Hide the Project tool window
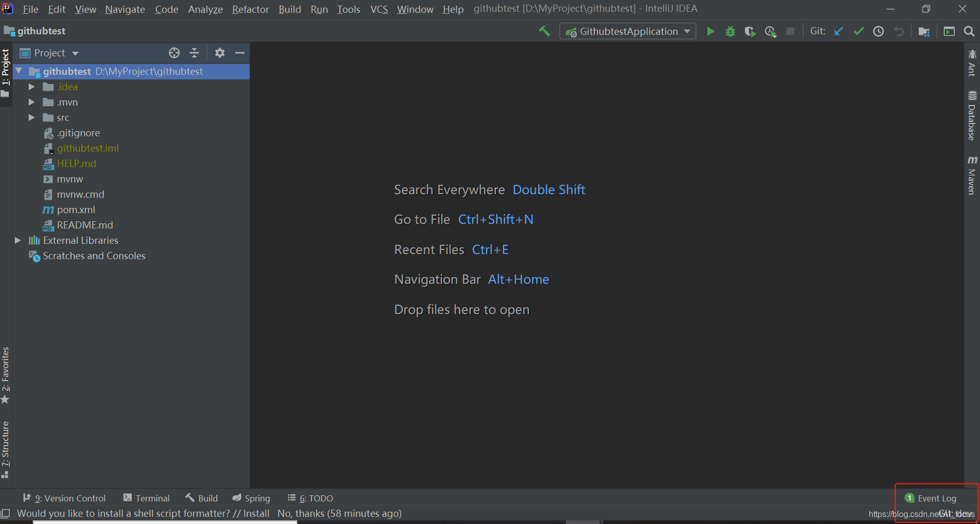The image size is (980, 524). pos(239,53)
